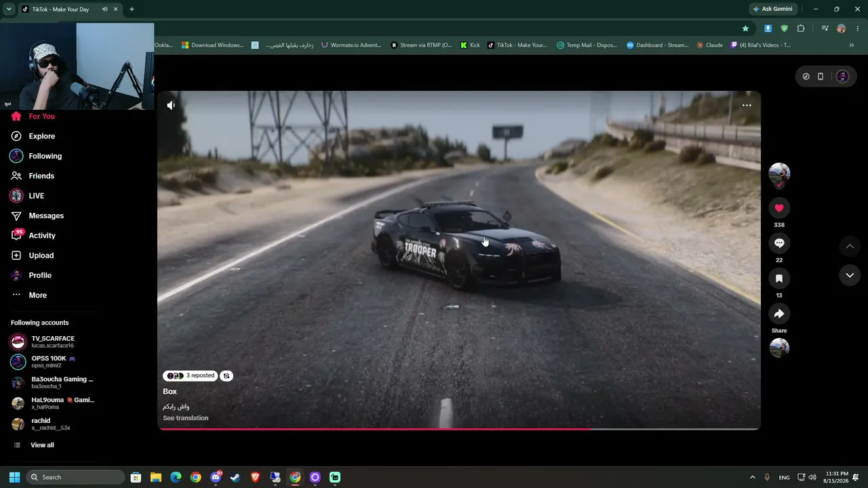The image size is (868, 488).
Task: Open the Download Windows bookmark
Action: click(x=212, y=45)
